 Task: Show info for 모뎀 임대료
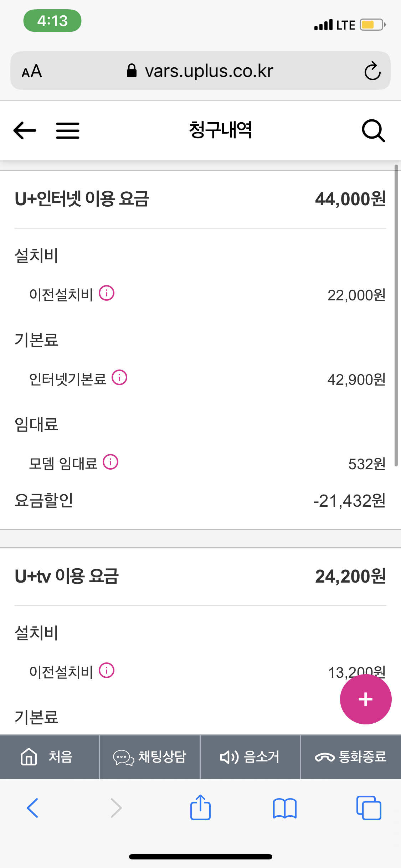(x=110, y=462)
